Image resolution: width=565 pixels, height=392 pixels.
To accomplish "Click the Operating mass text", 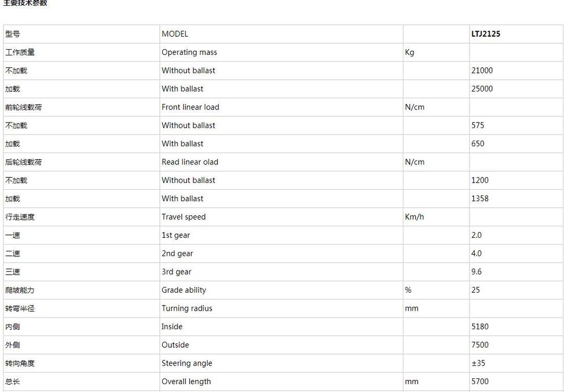I will (189, 52).
